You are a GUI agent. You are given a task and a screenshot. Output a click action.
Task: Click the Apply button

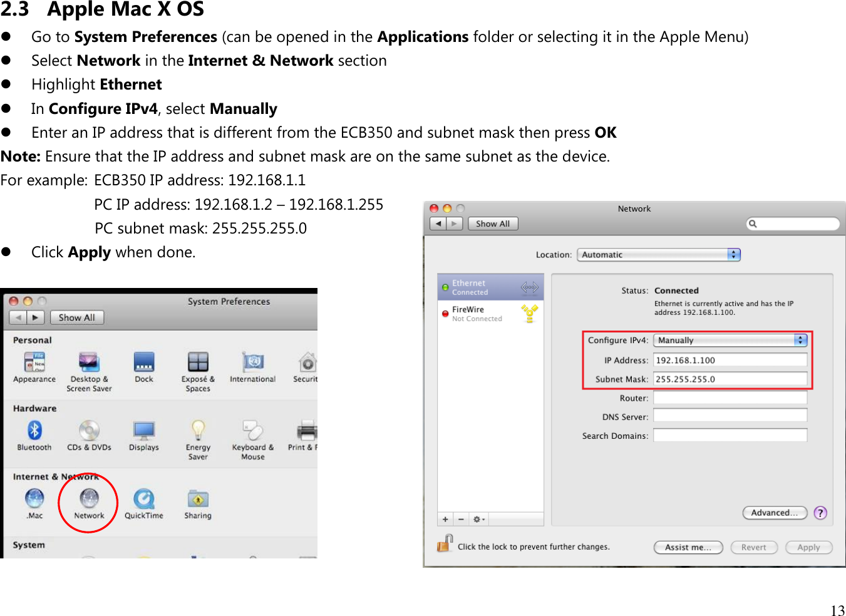[809, 547]
